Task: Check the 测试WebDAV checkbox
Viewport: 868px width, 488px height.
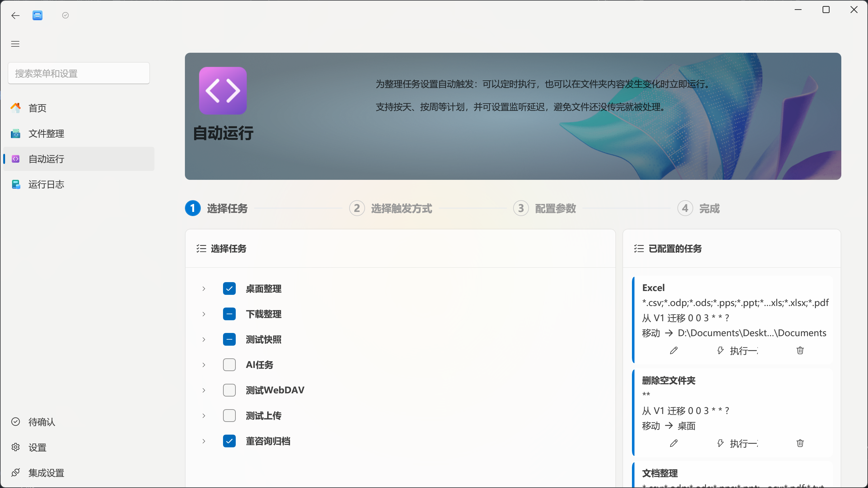Action: click(229, 390)
